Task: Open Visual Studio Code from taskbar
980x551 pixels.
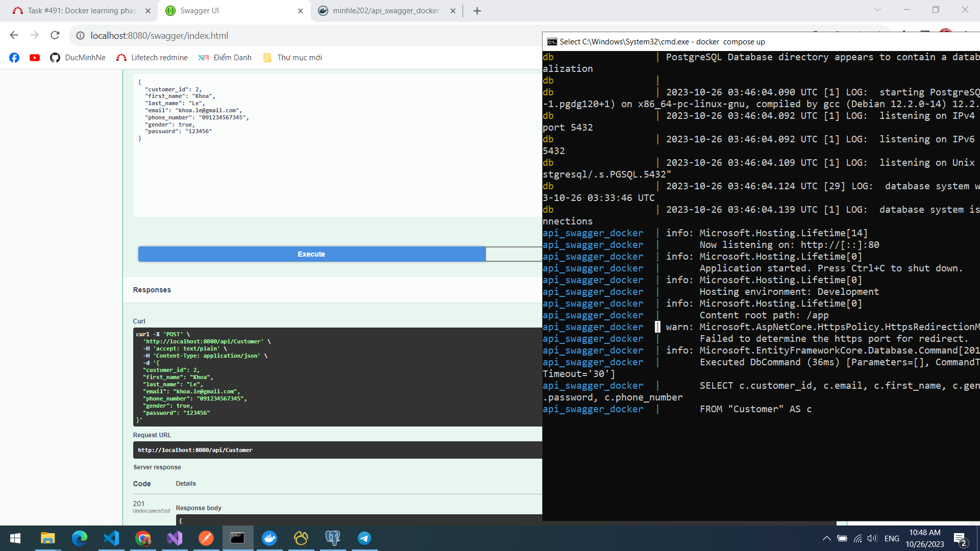Action: point(111,538)
